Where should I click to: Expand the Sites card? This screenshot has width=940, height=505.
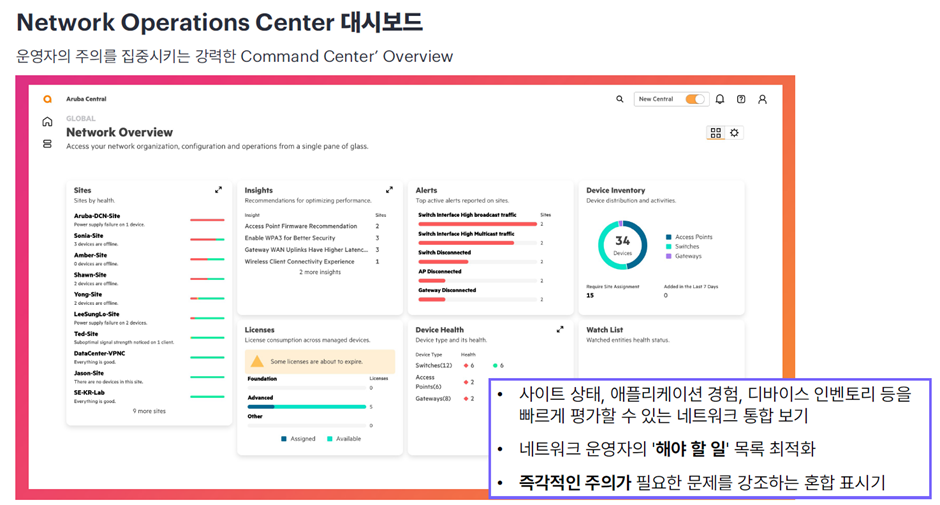tap(218, 190)
